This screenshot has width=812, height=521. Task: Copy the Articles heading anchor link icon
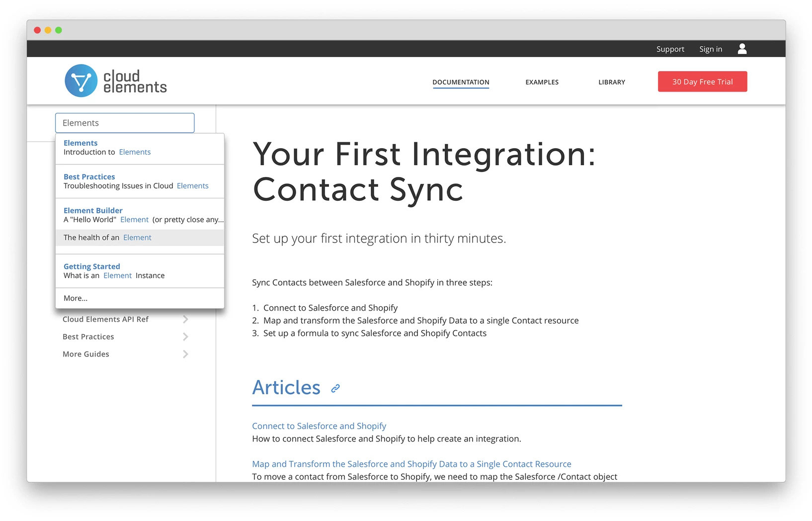tap(335, 388)
